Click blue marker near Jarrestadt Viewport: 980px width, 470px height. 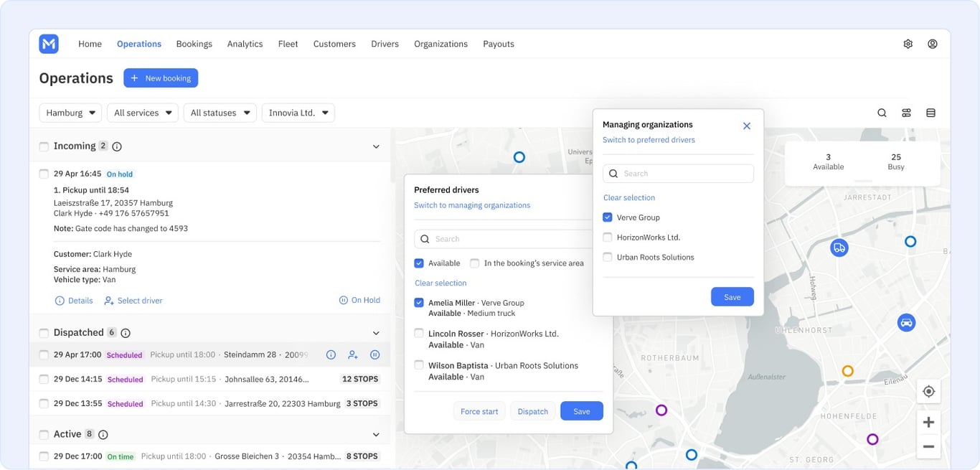(910, 242)
